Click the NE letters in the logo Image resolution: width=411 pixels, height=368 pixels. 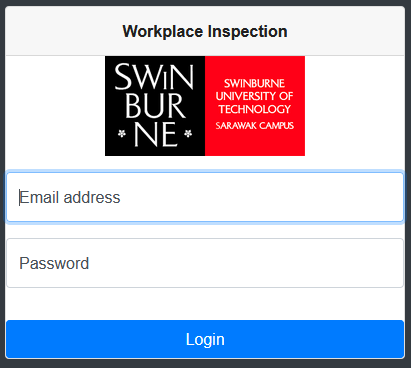(x=156, y=134)
